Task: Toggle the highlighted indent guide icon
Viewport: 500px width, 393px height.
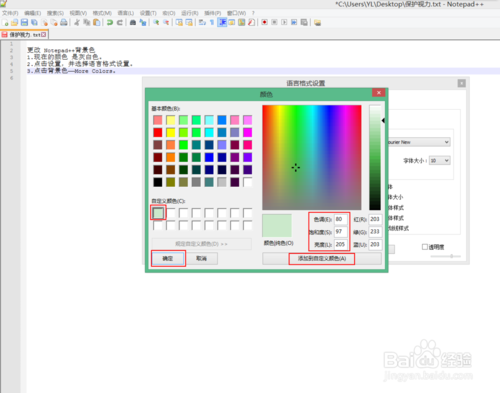Action: pos(222,22)
